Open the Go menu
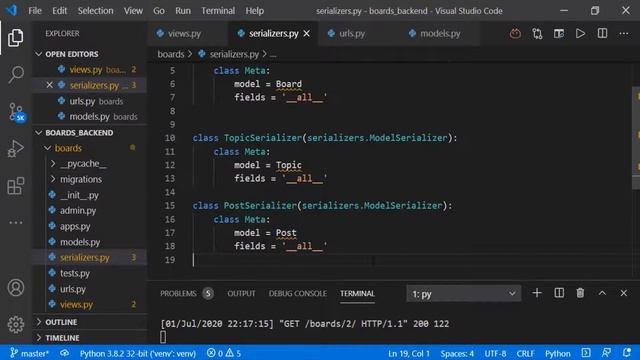The height and width of the screenshot is (360, 640). click(159, 11)
